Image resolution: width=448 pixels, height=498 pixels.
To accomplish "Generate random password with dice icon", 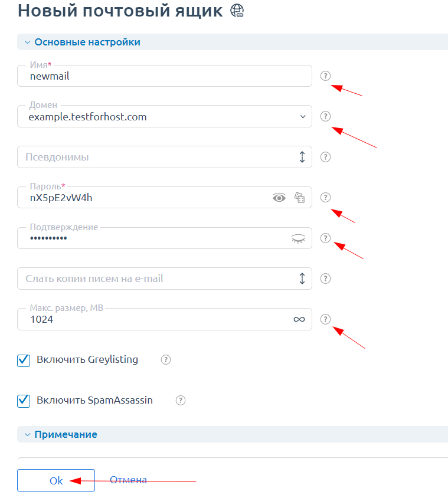I will tap(299, 198).
